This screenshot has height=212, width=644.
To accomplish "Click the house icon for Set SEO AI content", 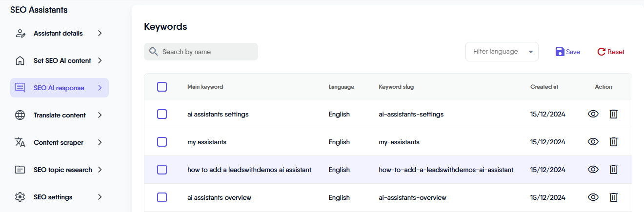I will (x=20, y=61).
